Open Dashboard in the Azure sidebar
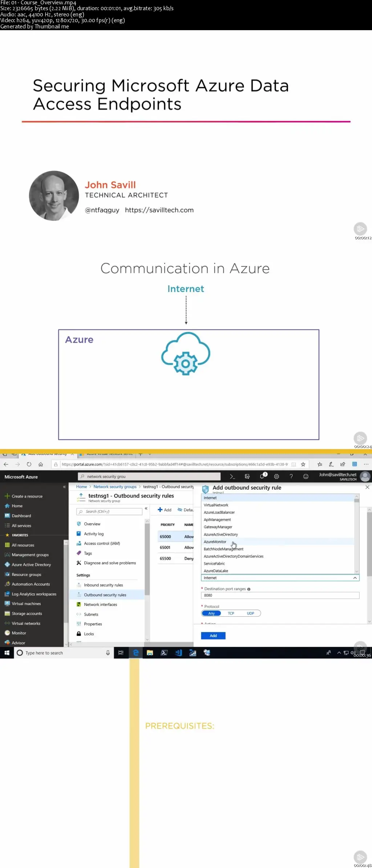The height and width of the screenshot is (868, 372). pos(21,516)
